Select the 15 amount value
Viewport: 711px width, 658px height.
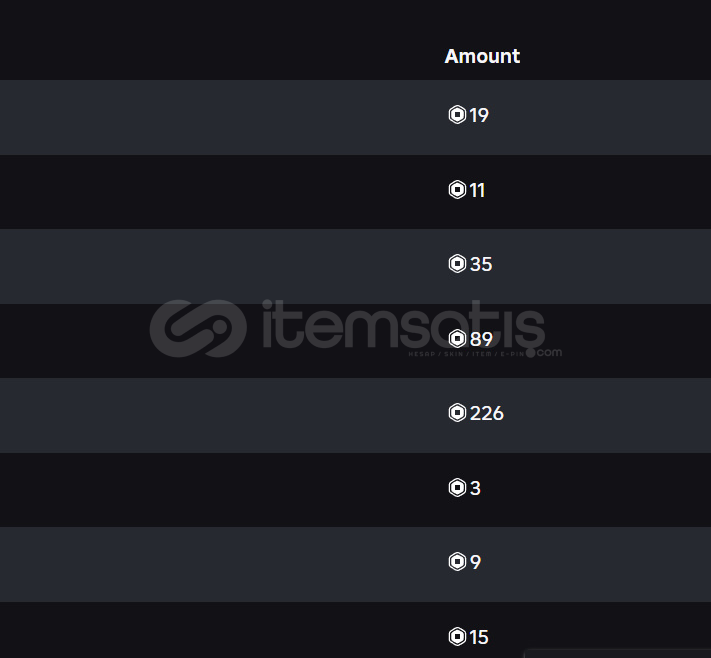[x=479, y=638]
